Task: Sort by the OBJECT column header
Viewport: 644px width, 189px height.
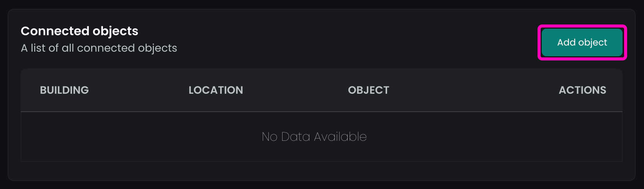Action: pos(368,90)
